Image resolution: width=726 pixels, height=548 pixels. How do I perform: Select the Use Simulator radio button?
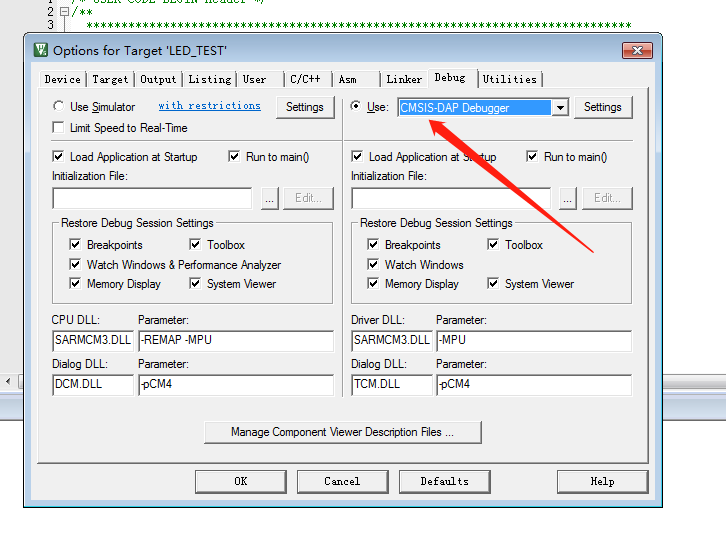[58, 106]
